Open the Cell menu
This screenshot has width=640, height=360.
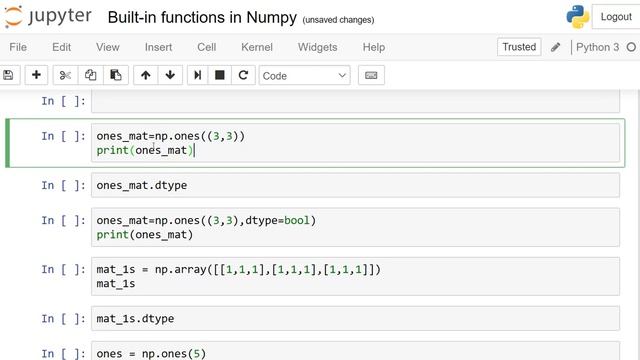tap(207, 47)
